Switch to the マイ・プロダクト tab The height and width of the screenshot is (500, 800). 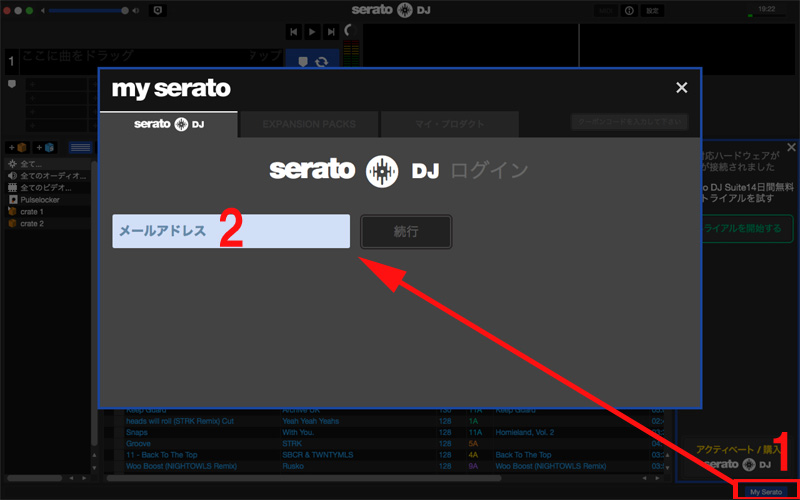(x=450, y=125)
